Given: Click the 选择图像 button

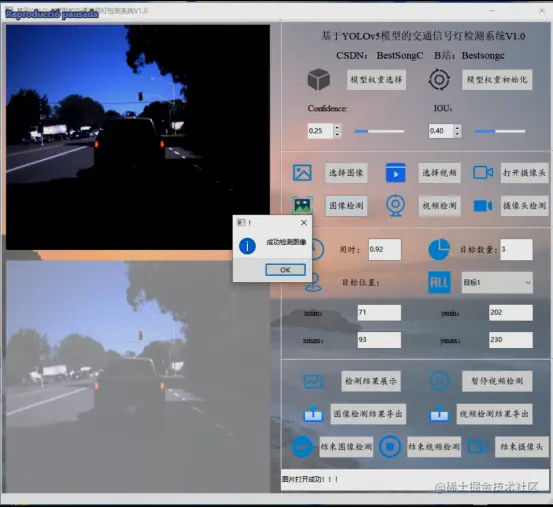Looking at the screenshot, I should pos(346,173).
